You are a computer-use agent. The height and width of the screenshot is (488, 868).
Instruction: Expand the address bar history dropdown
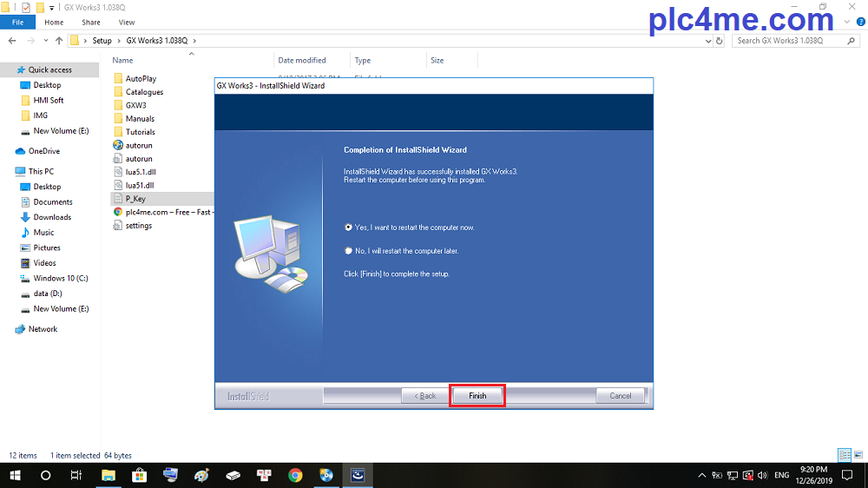tap(707, 41)
